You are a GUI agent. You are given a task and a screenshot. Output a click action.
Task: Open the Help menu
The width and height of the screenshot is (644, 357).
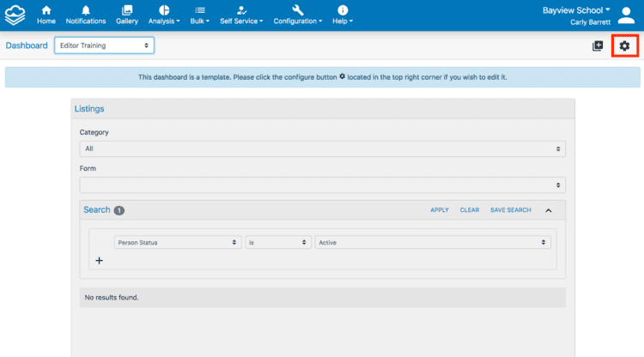pos(343,15)
